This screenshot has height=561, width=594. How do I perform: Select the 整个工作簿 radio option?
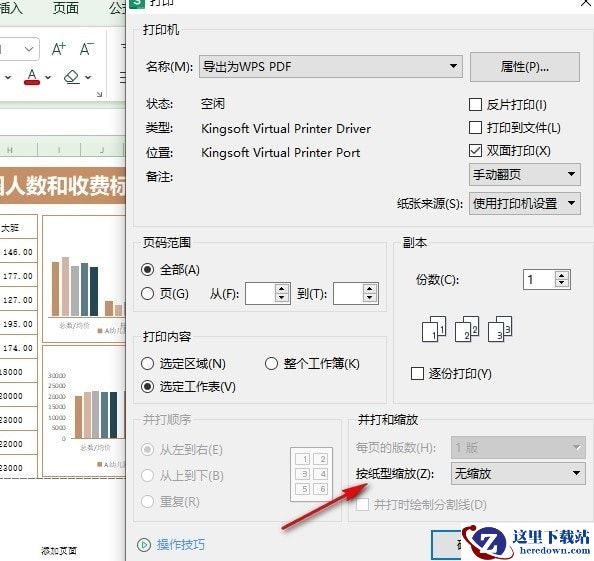[271, 364]
